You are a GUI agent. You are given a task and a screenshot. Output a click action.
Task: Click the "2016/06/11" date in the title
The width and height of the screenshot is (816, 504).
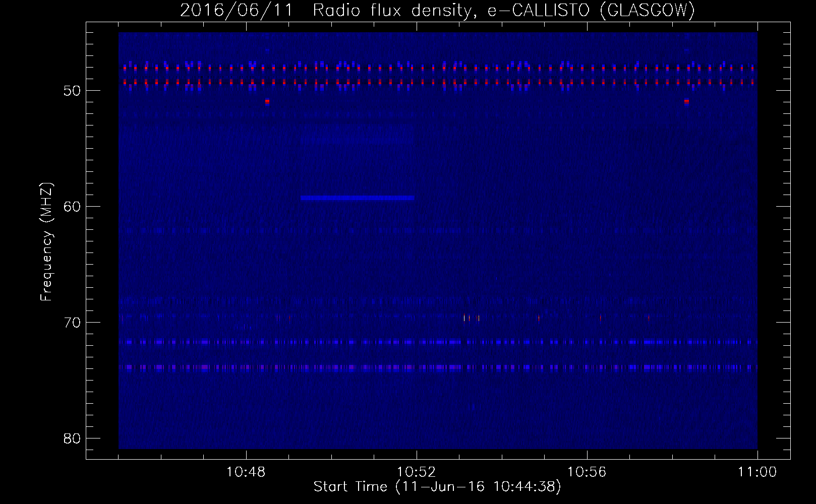(x=237, y=10)
